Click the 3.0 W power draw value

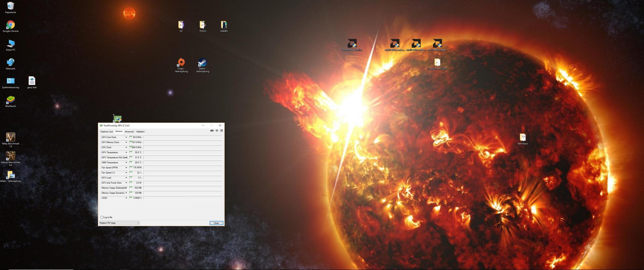point(139,183)
